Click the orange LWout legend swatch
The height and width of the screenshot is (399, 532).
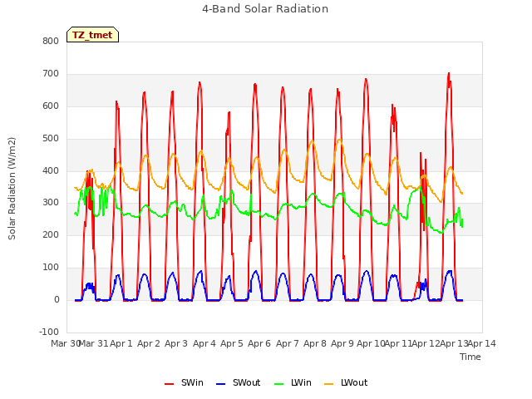pyautogui.click(x=329, y=384)
